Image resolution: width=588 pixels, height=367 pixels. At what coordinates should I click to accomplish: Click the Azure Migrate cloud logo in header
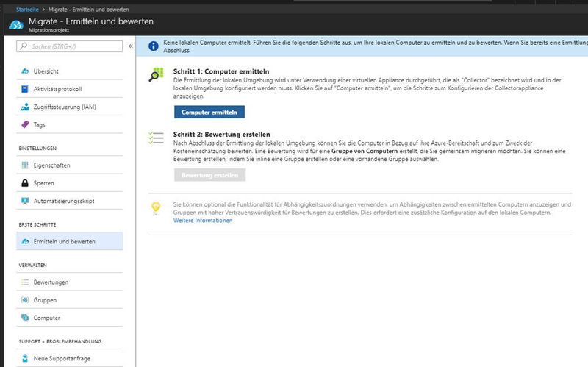click(16, 25)
